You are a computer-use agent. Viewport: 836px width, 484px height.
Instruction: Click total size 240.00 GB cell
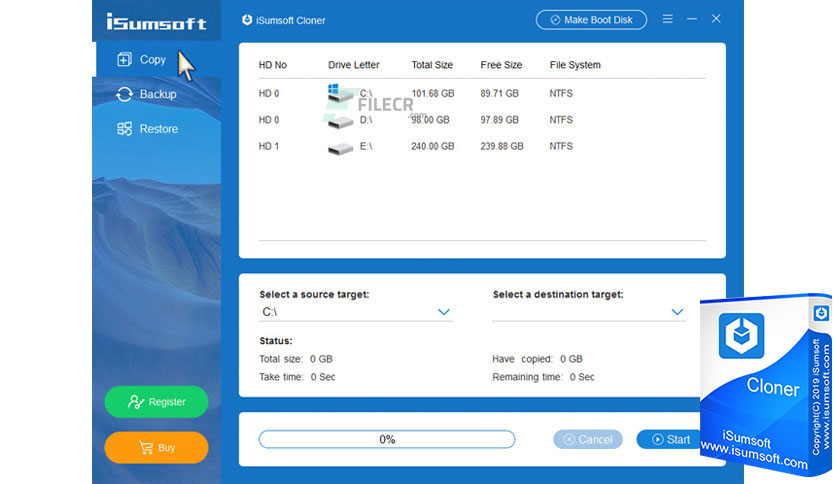(432, 146)
